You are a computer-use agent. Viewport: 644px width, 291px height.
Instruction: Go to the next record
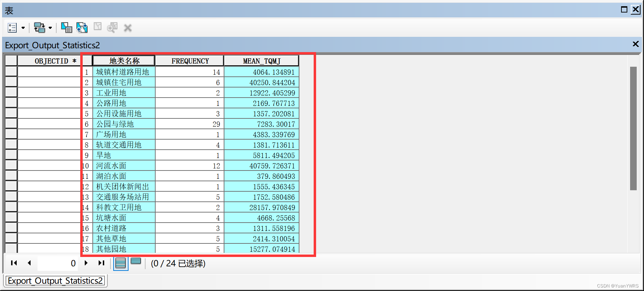click(x=86, y=263)
